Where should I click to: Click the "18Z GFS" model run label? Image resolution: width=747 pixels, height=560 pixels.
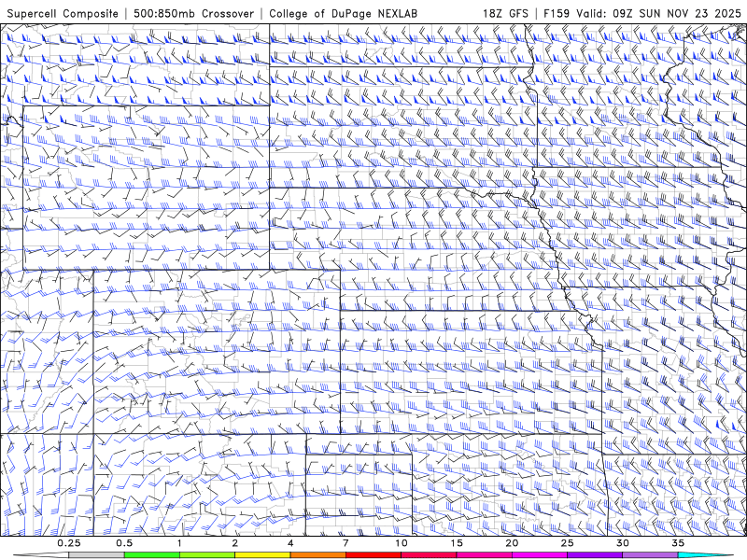click(505, 13)
